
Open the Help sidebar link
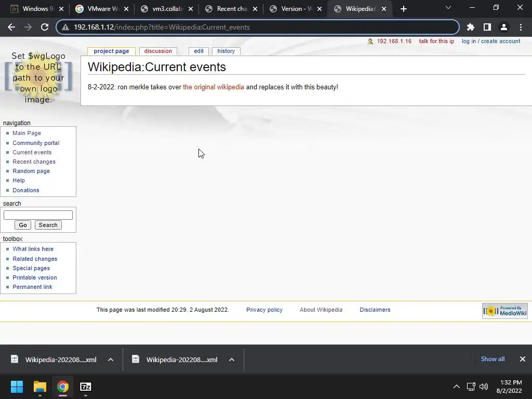(19, 180)
